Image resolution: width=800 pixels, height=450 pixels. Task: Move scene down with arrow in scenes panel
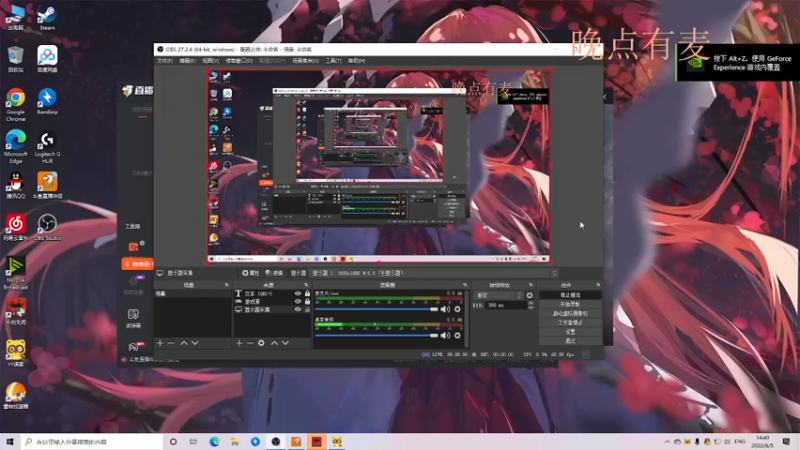coord(195,343)
